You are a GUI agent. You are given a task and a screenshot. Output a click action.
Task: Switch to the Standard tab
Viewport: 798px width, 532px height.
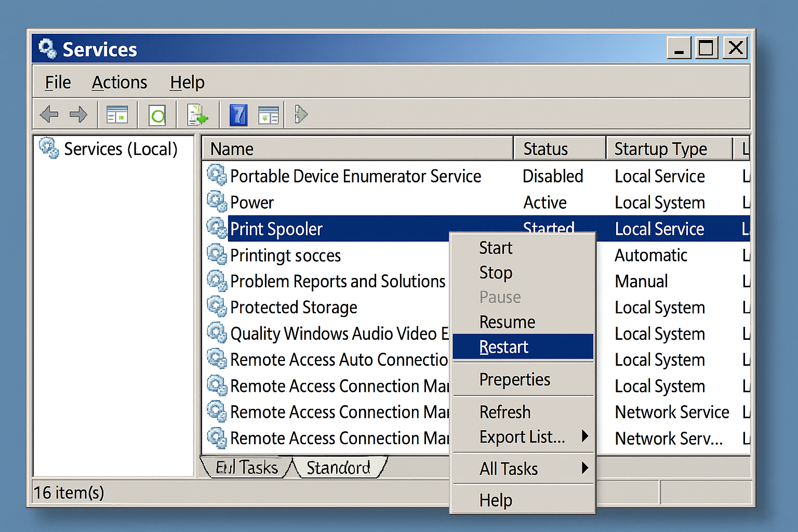click(x=339, y=467)
